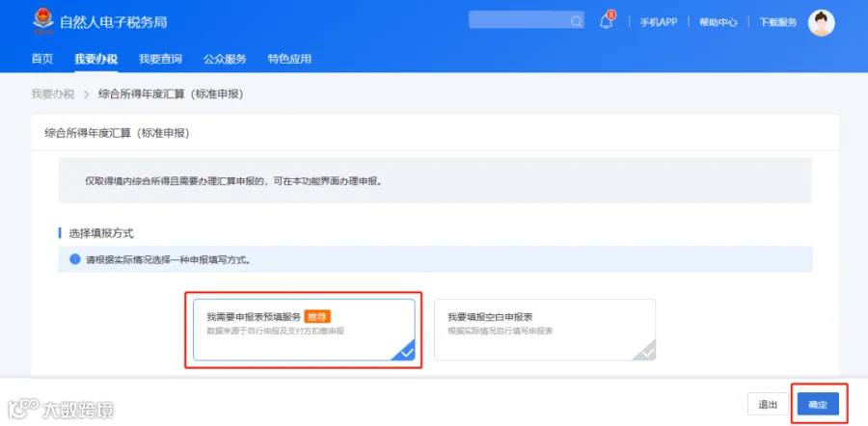Click the 我要办税 breadcrumb link

click(x=53, y=94)
